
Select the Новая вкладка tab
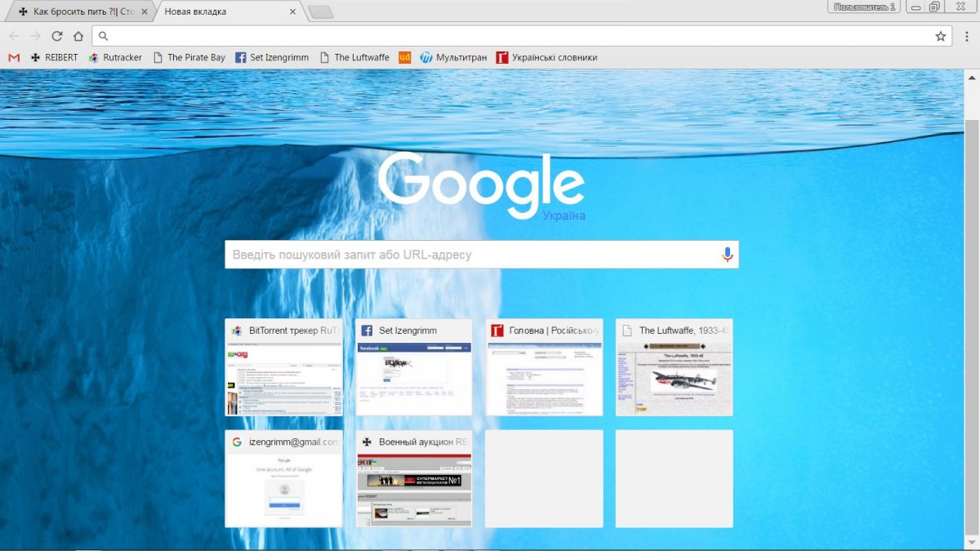225,12
